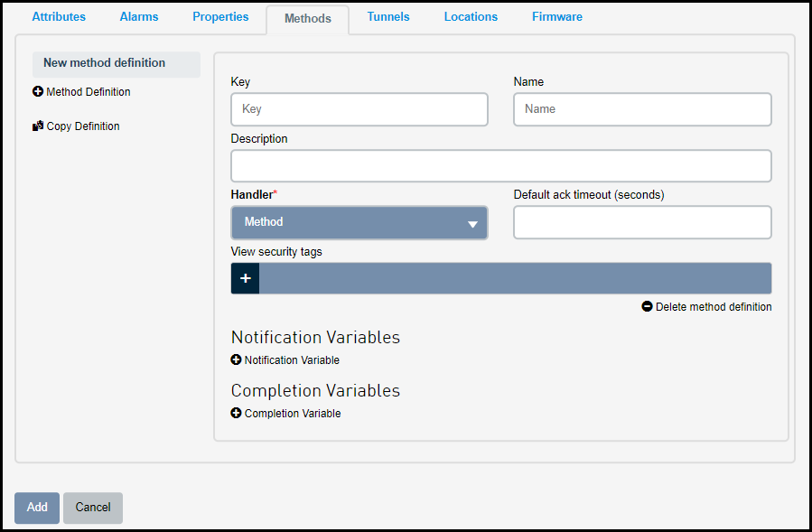812x532 pixels.
Task: Open the Firmware tab
Action: click(557, 16)
